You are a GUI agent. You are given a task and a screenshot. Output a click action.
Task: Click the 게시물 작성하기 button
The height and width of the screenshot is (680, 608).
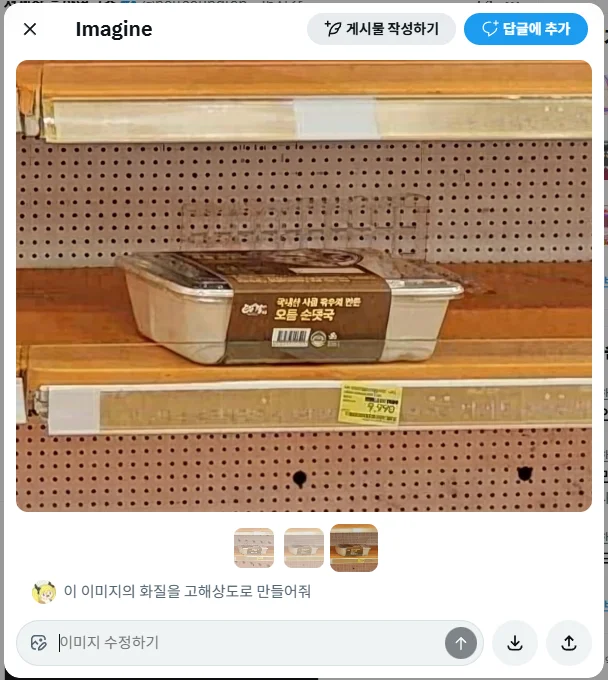381,29
